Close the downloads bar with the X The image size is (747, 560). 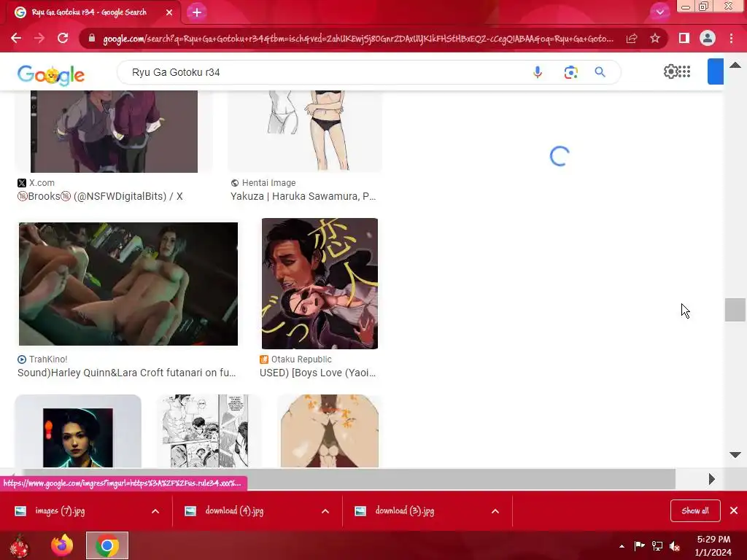734,510
